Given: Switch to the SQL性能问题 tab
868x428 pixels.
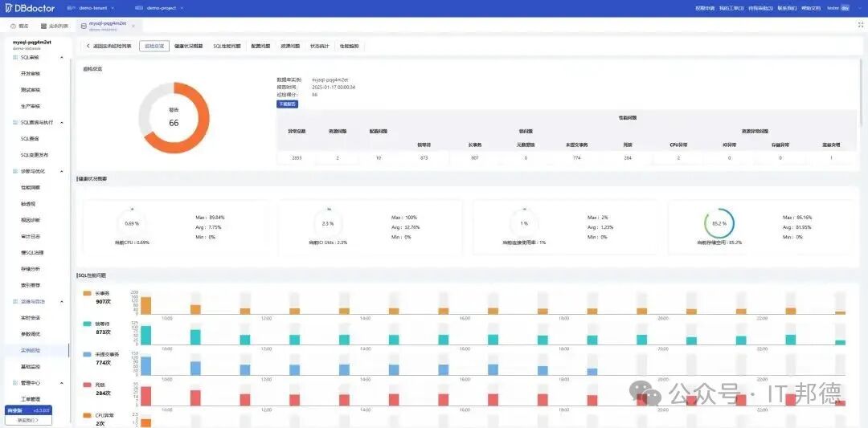Looking at the screenshot, I should 227,47.
